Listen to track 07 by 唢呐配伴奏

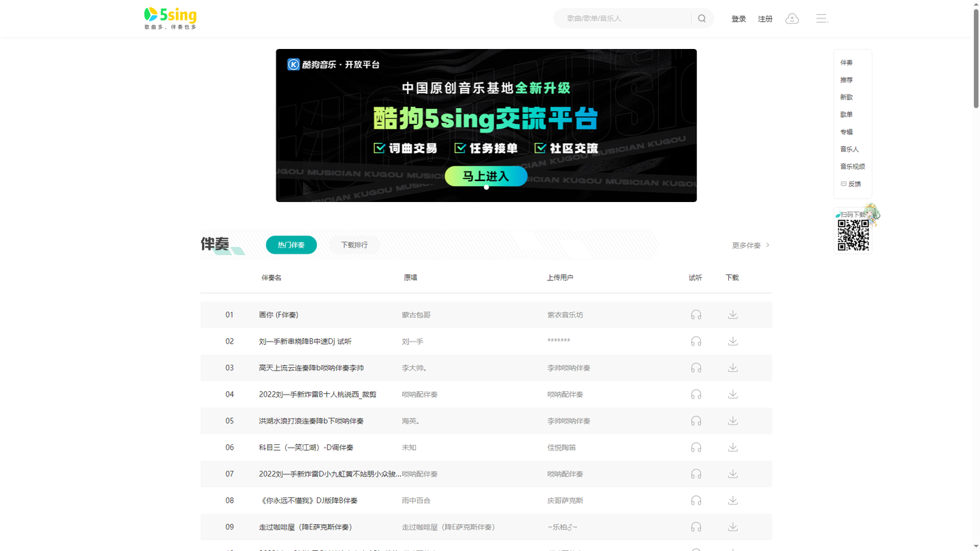[696, 474]
